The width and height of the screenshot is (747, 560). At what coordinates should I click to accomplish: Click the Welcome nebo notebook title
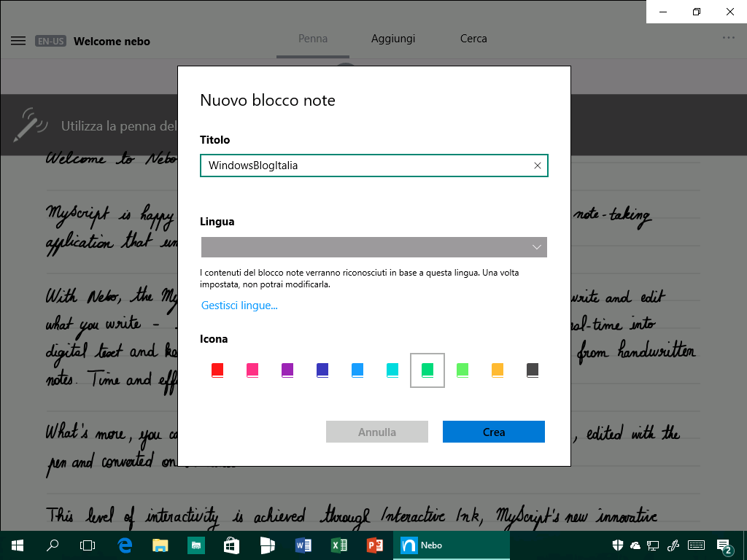point(112,42)
